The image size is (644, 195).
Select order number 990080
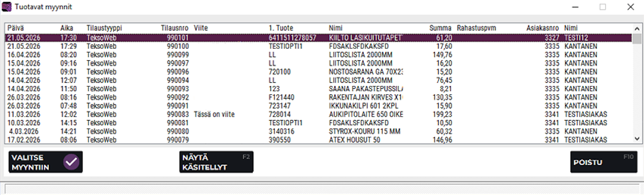(x=178, y=131)
